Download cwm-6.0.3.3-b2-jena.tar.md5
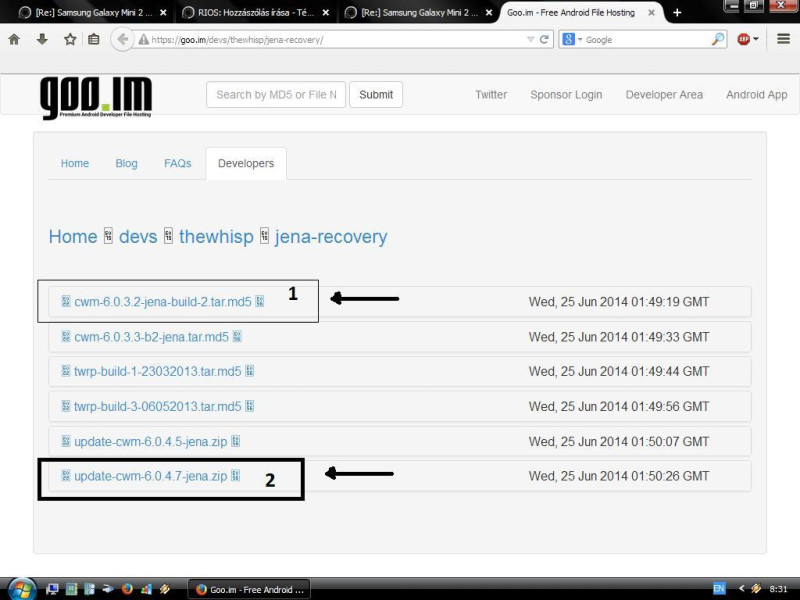This screenshot has width=800, height=600. (x=152, y=337)
